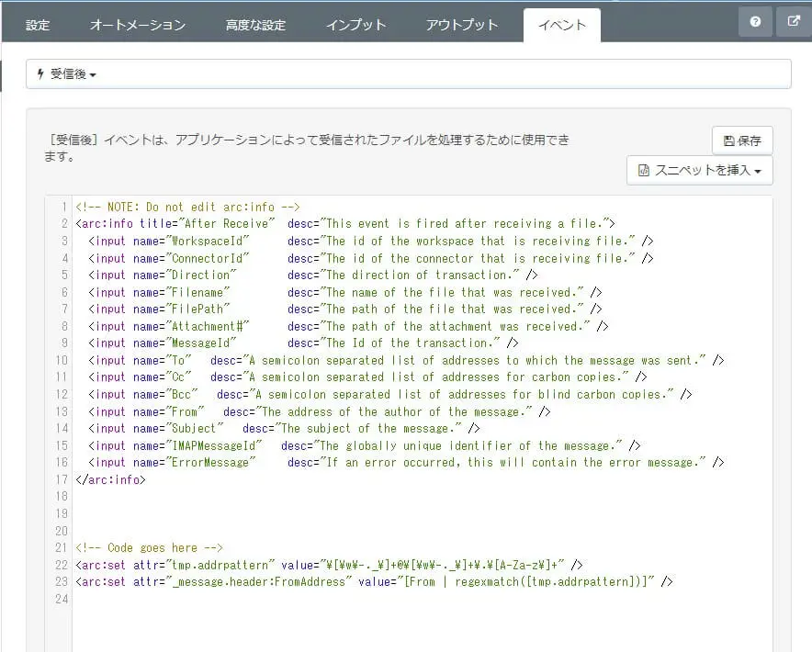Select the アウトプット tab
Image resolution: width=812 pixels, height=652 pixels.
click(x=461, y=25)
